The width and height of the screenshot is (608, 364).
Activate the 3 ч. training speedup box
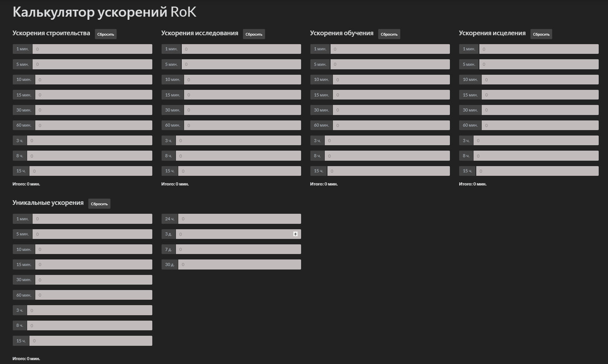click(387, 141)
